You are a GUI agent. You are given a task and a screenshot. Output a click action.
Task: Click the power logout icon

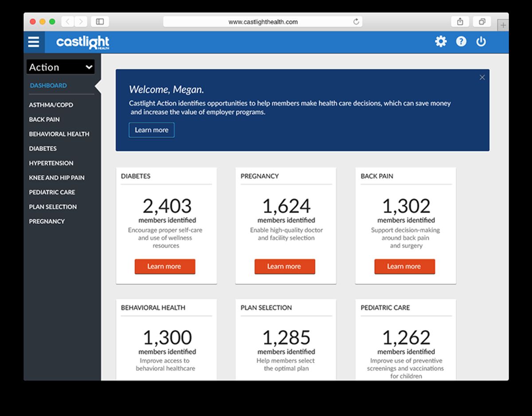tap(481, 41)
